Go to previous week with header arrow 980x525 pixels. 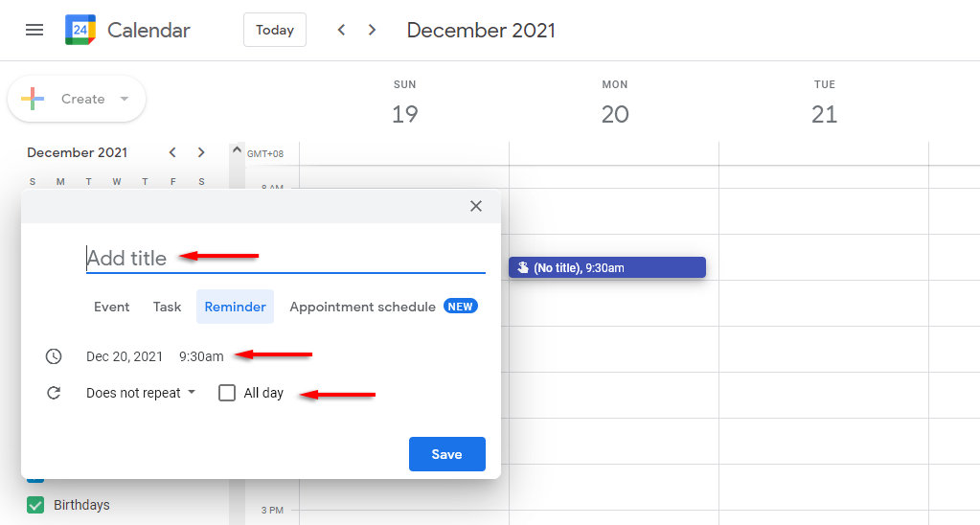pyautogui.click(x=341, y=30)
